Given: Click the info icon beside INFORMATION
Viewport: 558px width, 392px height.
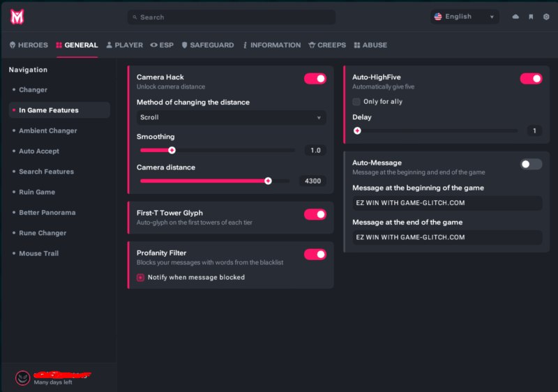Looking at the screenshot, I should tap(246, 45).
